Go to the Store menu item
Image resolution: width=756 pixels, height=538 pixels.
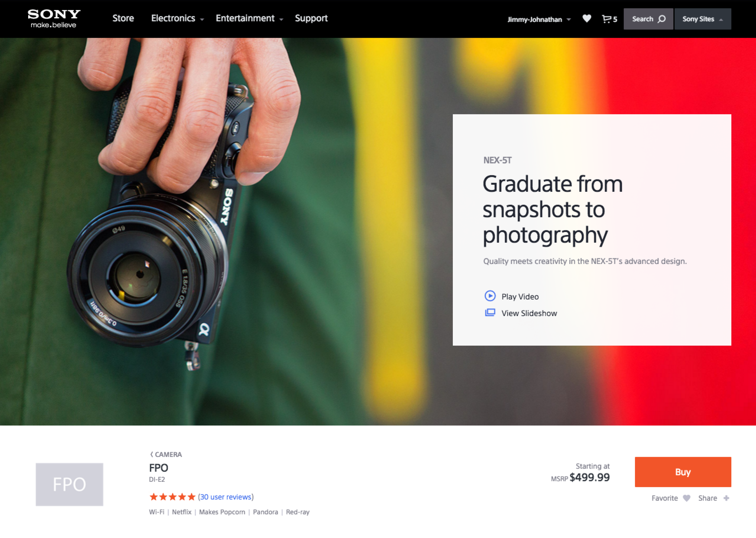(123, 18)
